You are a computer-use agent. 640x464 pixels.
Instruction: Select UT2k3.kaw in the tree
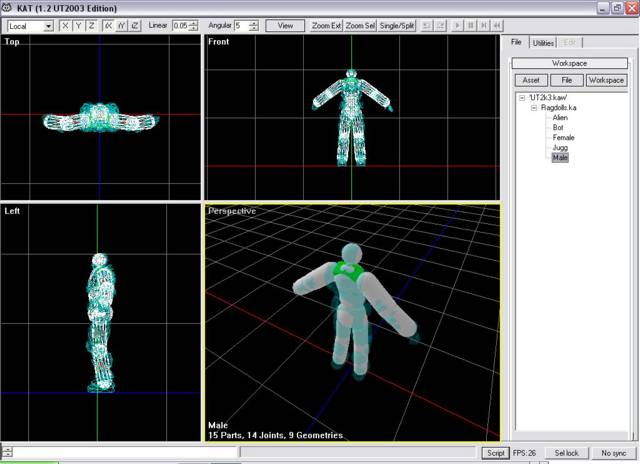click(548, 98)
